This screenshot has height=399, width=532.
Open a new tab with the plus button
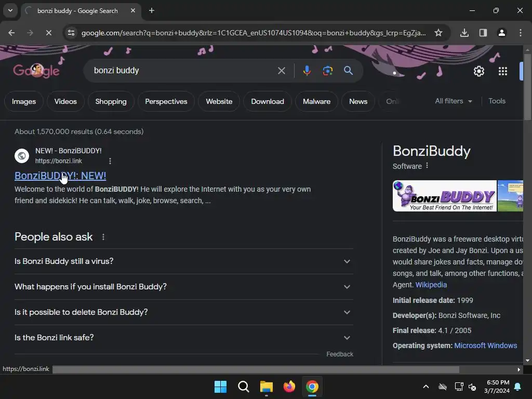(x=152, y=10)
